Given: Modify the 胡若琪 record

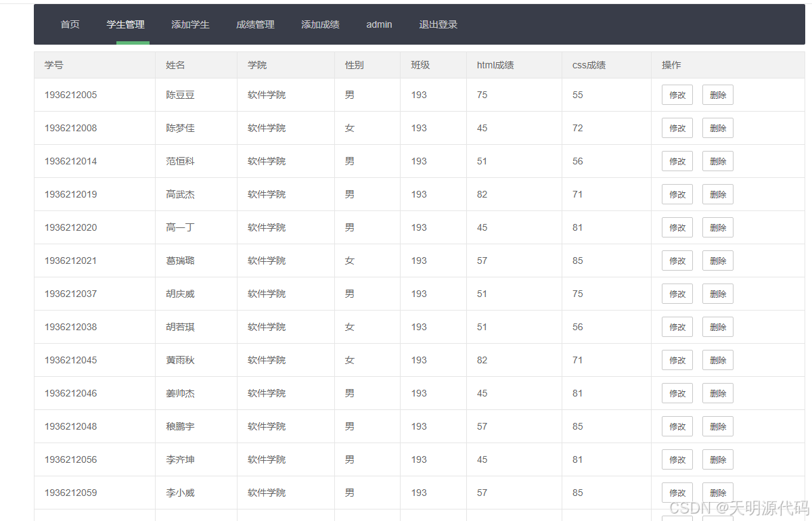Looking at the screenshot, I should tap(677, 327).
